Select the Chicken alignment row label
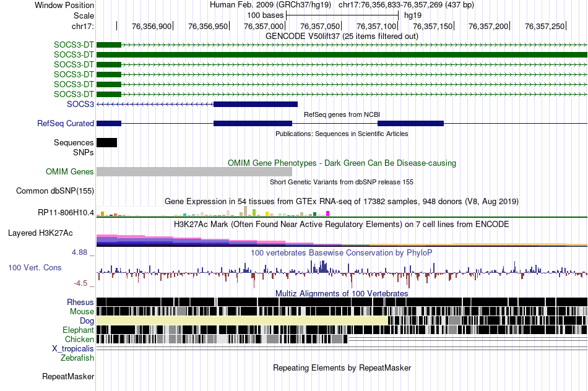588x391 pixels. click(79, 339)
